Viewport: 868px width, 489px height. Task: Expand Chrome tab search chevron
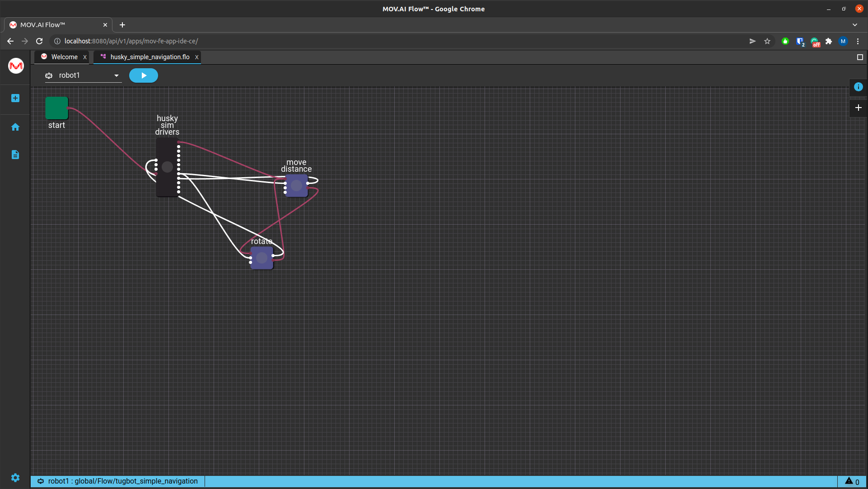[855, 25]
